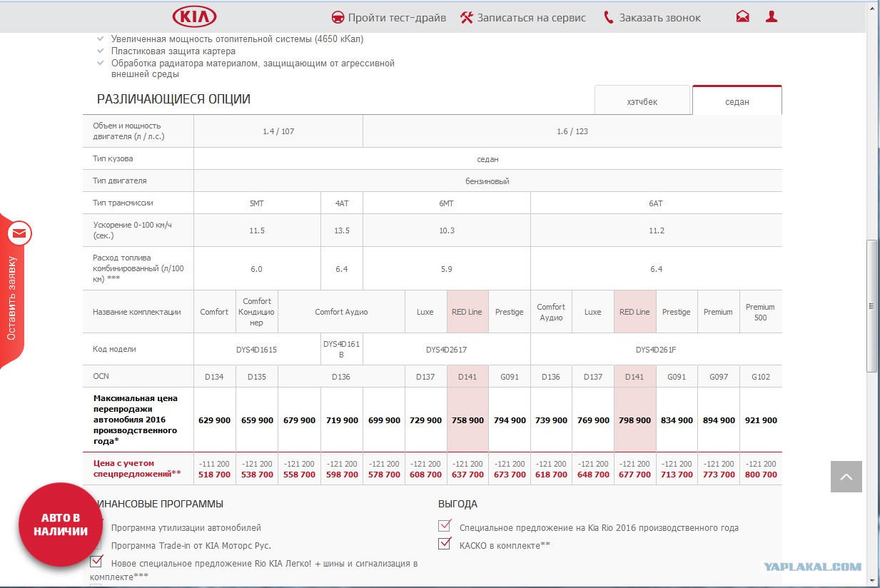The height and width of the screenshot is (588, 880).
Task: Open the user account icon
Action: click(x=772, y=17)
